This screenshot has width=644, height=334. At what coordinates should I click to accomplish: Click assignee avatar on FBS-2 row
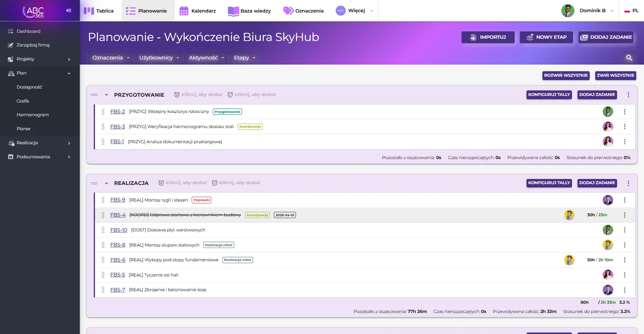click(x=608, y=111)
